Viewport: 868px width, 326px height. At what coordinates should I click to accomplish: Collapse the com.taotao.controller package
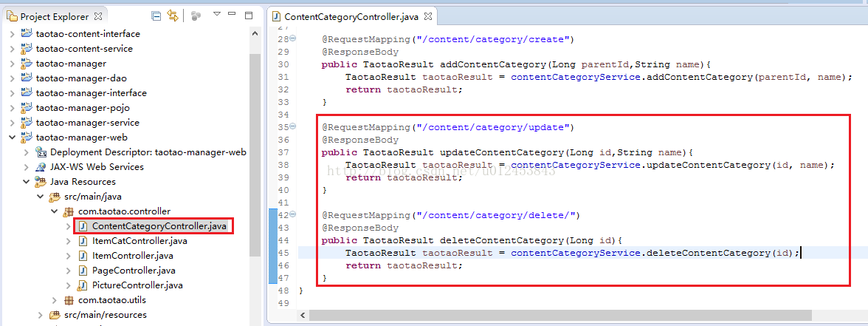tap(55, 211)
